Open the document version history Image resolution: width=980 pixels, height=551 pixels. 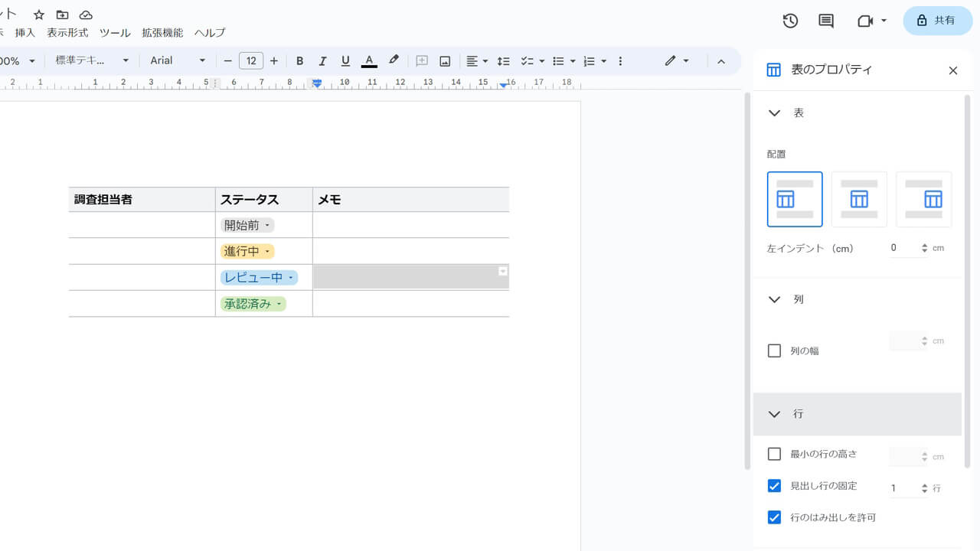pos(790,21)
